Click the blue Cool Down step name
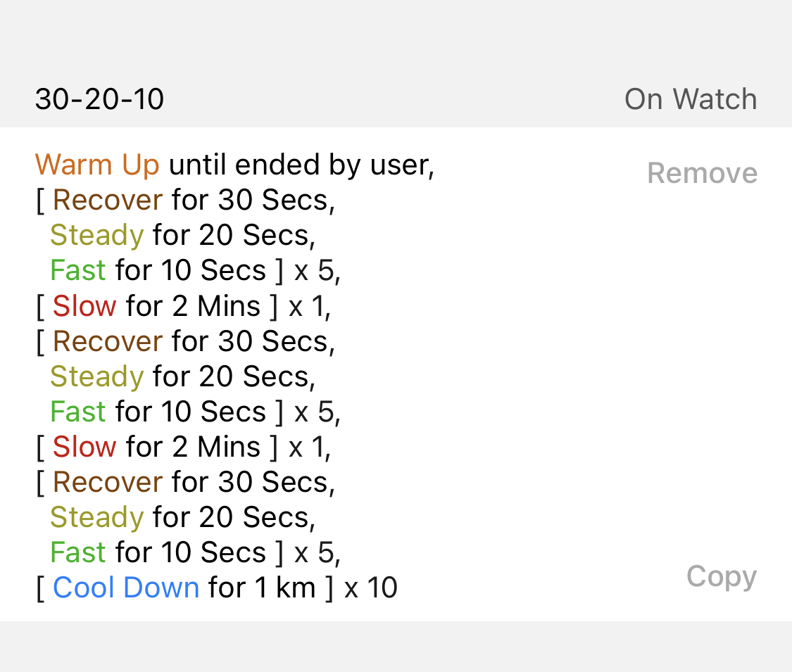Viewport: 792px width, 672px height. coord(126,588)
